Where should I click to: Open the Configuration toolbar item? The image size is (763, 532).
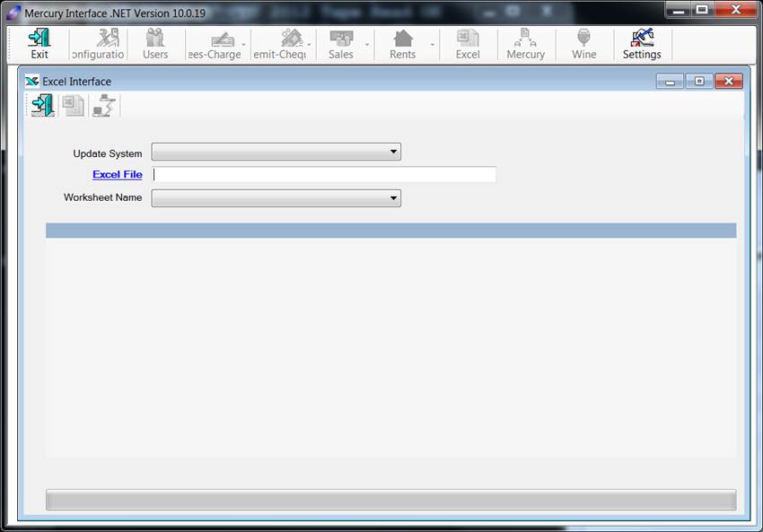click(x=98, y=44)
